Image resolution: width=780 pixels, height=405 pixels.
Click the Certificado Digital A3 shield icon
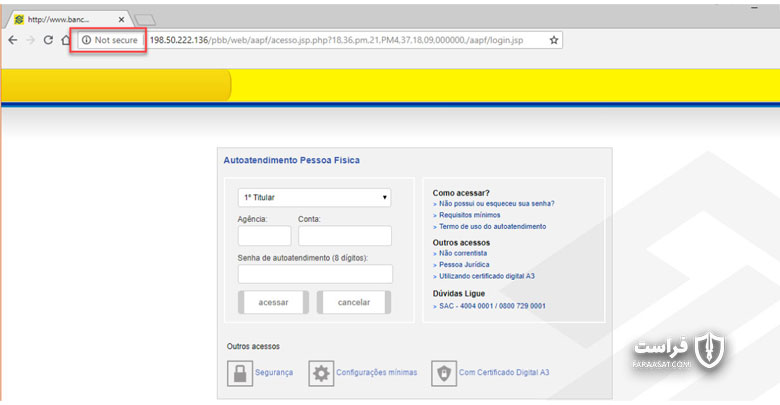(444, 373)
